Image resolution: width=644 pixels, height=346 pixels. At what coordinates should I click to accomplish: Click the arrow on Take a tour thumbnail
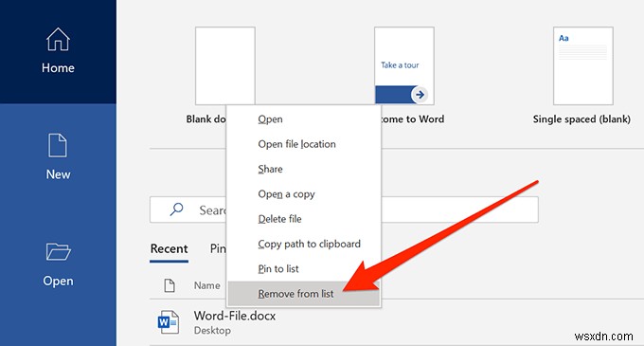420,95
